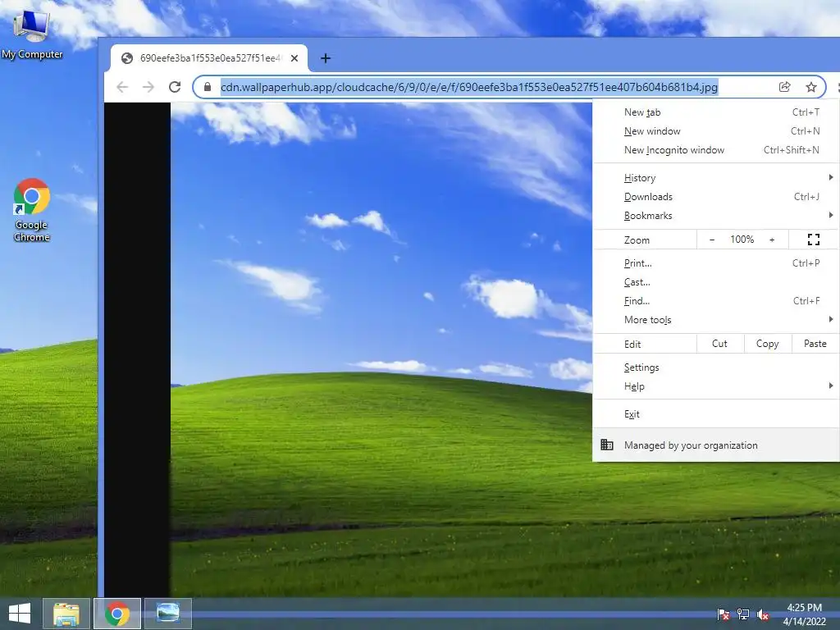Select Cast... menu entry

point(715,282)
